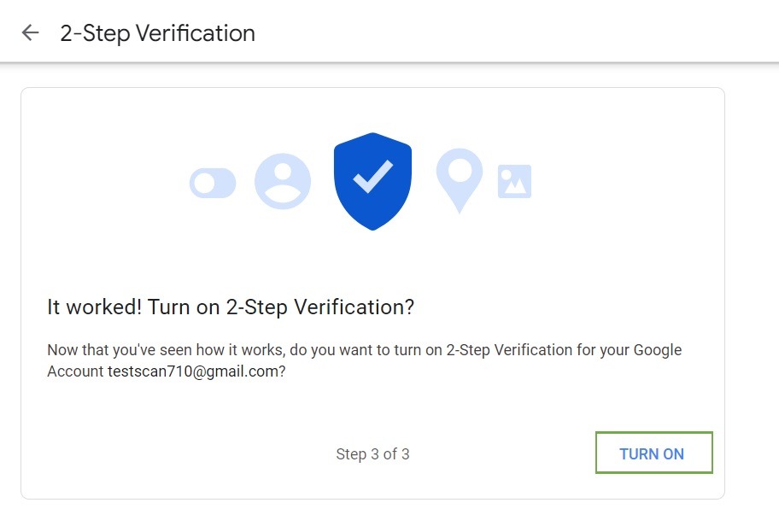This screenshot has height=532, width=779.
Task: Click the photo image illustration
Action: (x=514, y=181)
